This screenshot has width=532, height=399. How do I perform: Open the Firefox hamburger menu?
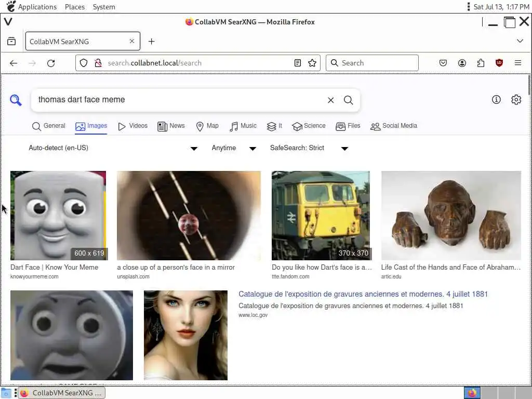[x=518, y=63]
